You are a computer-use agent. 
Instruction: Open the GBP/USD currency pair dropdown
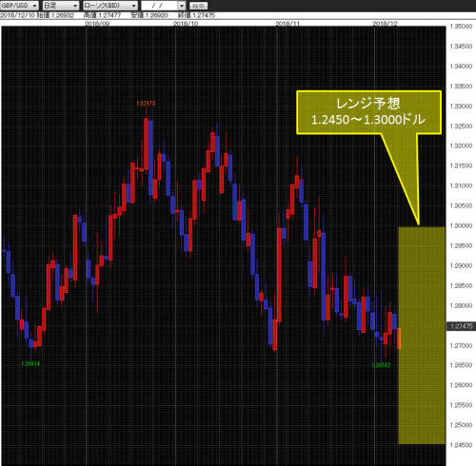[19, 6]
